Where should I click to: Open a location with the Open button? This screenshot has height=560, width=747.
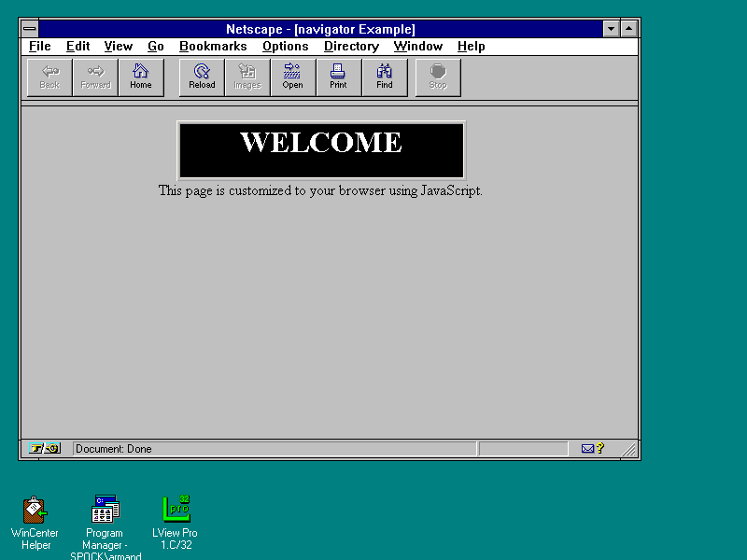[x=293, y=77]
